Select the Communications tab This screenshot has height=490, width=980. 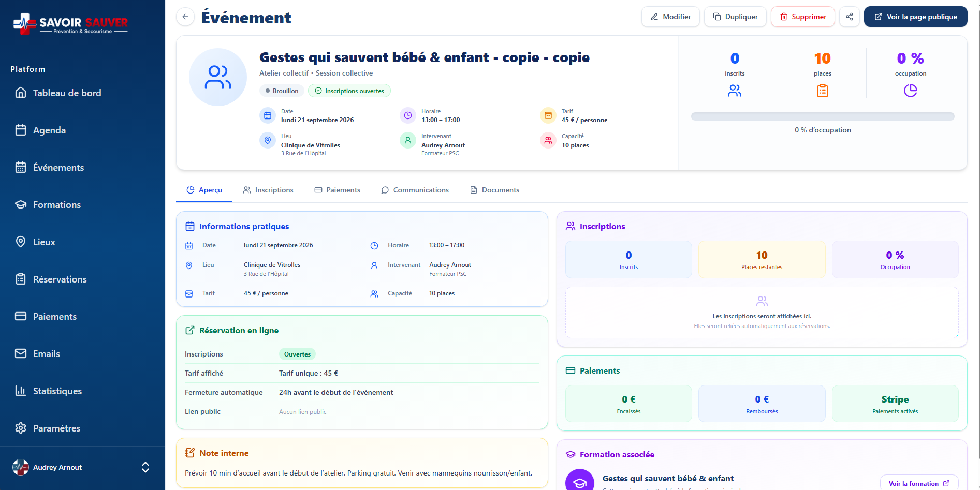pos(415,190)
